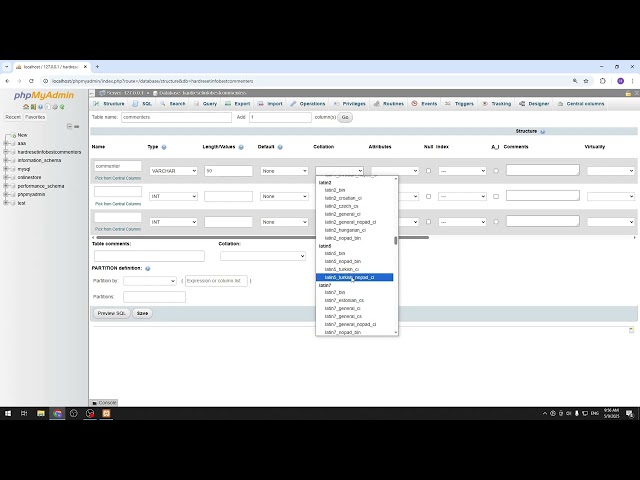Open the blue documentation help icon in sidebar
Screen dimensions: 640x480
click(40, 107)
